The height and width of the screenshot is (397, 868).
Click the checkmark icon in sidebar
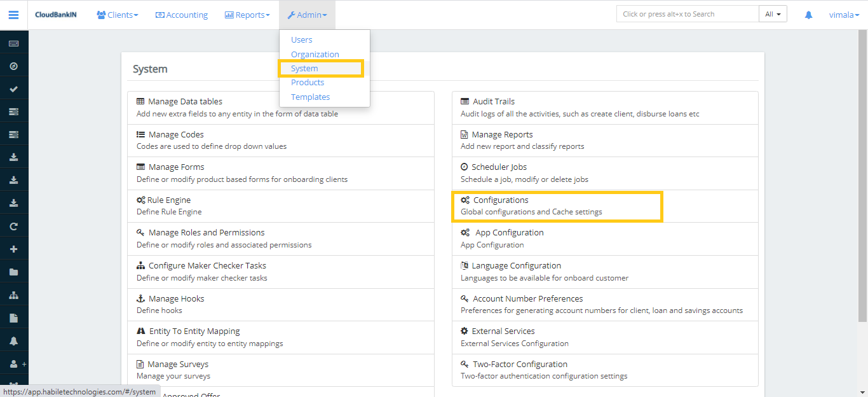[13, 89]
